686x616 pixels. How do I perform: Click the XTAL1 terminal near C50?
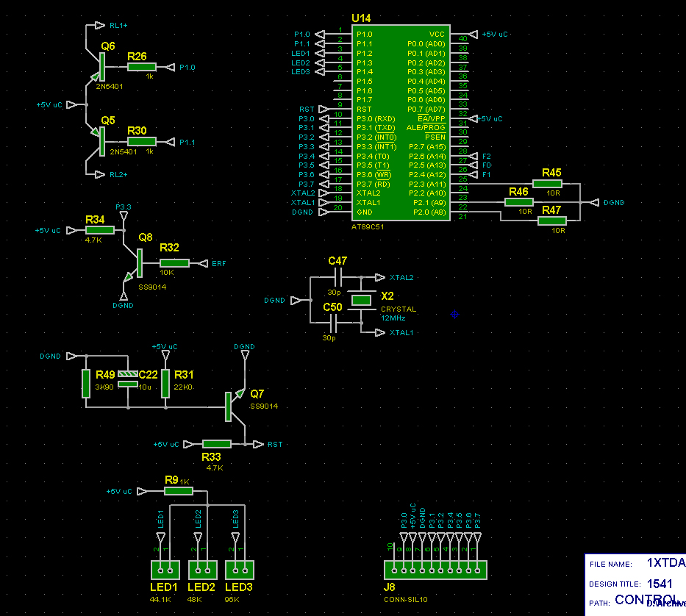coord(380,332)
